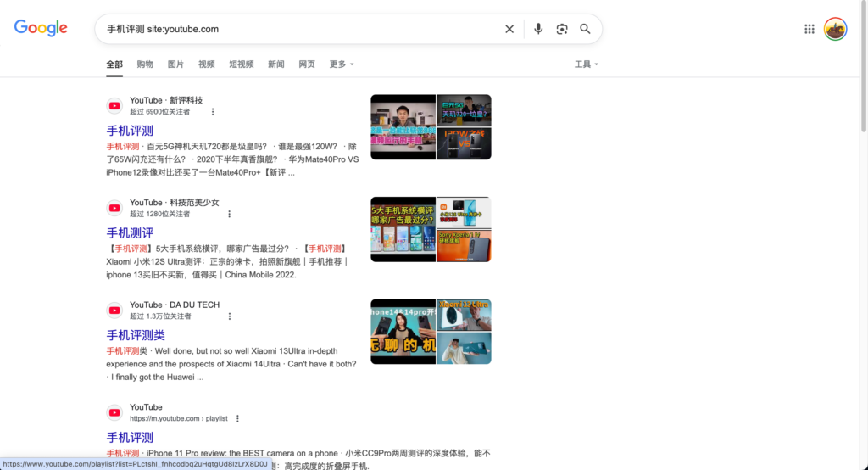Switch to the 新闻 tab
The height and width of the screenshot is (470, 868).
point(276,64)
